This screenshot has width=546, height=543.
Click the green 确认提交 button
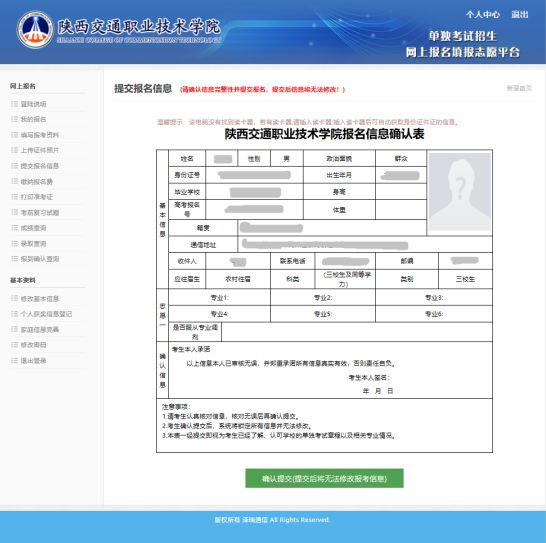pos(324,478)
